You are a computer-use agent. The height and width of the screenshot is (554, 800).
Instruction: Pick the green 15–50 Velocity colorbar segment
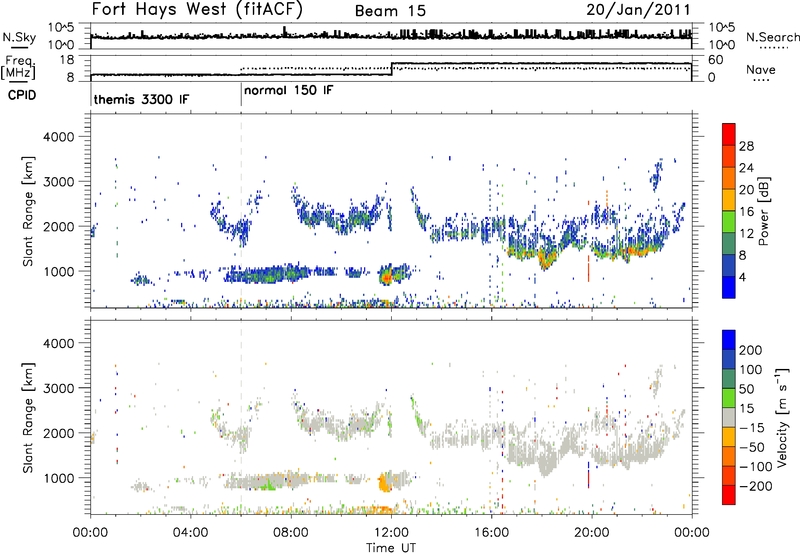[729, 398]
